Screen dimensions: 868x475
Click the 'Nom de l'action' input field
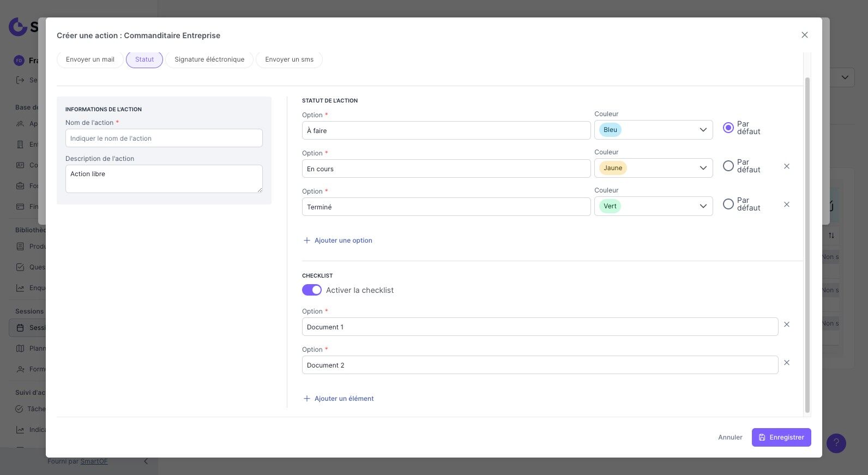[164, 139]
